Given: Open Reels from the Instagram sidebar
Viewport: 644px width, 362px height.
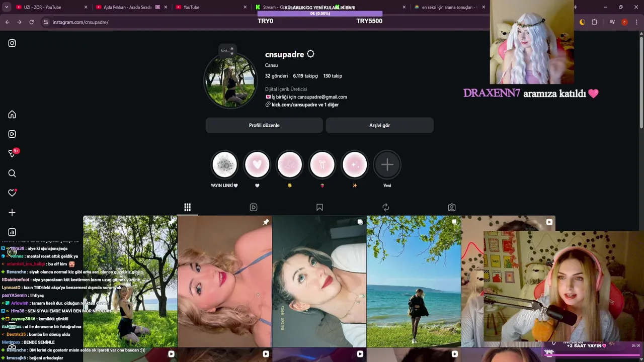Looking at the screenshot, I should pos(12,134).
